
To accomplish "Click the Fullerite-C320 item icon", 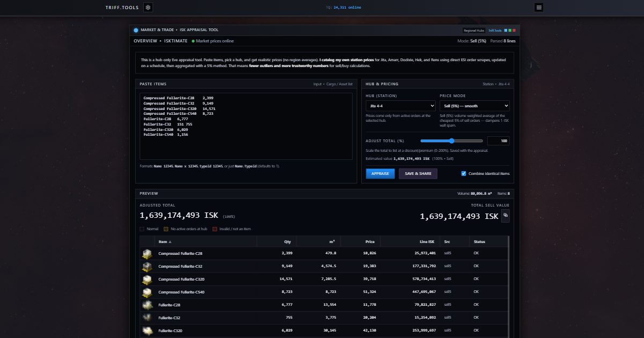I will (147, 330).
